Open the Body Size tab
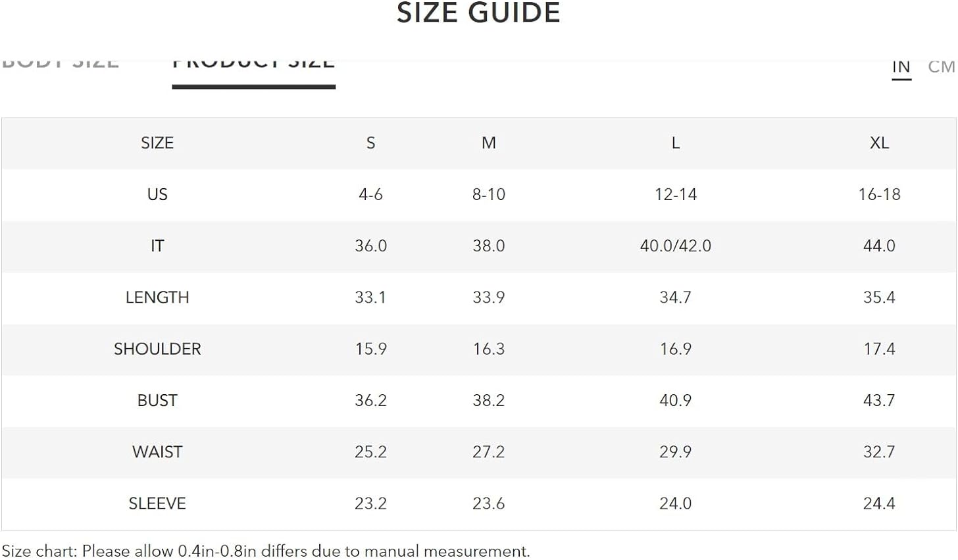This screenshot has height=560, width=958. pos(60,64)
